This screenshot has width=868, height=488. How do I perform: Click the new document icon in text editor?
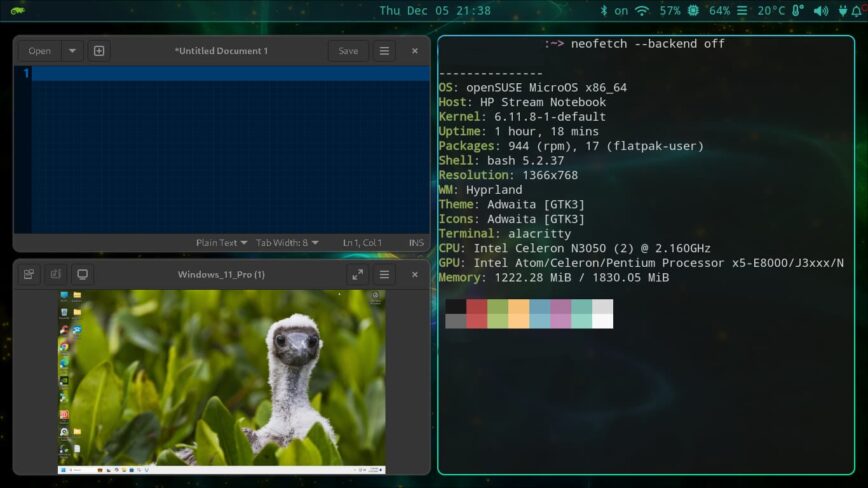98,51
